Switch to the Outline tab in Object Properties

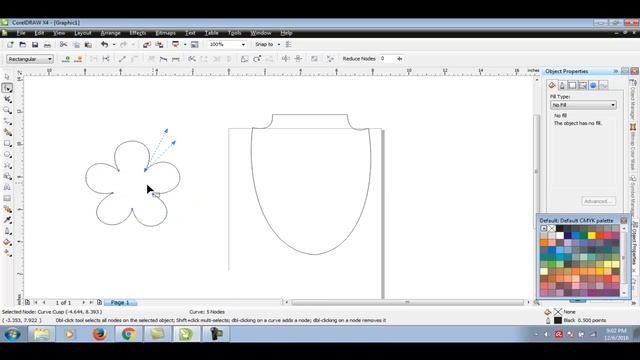tap(562, 85)
